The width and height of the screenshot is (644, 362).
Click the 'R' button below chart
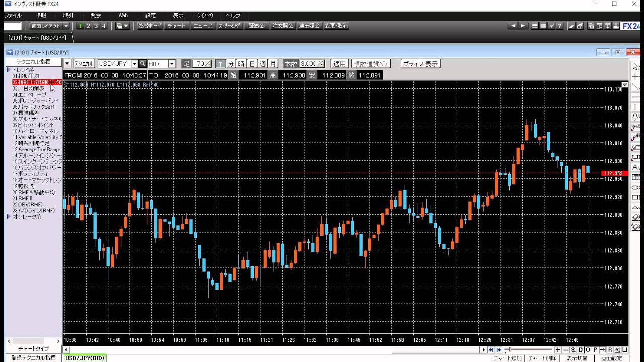(610, 350)
